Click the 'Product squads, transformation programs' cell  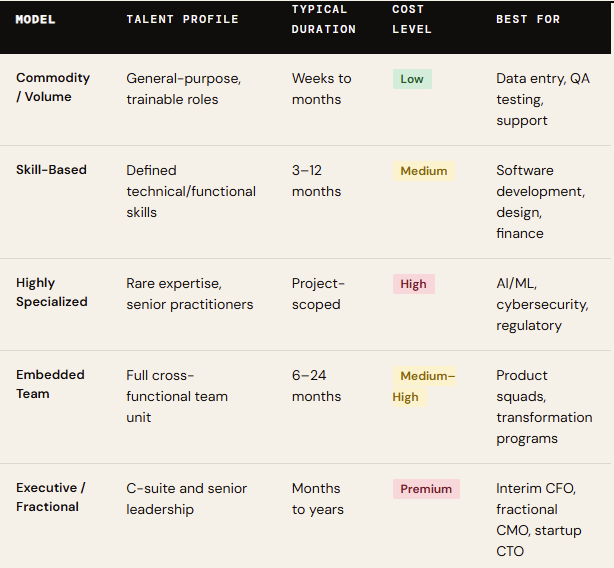[x=544, y=406]
